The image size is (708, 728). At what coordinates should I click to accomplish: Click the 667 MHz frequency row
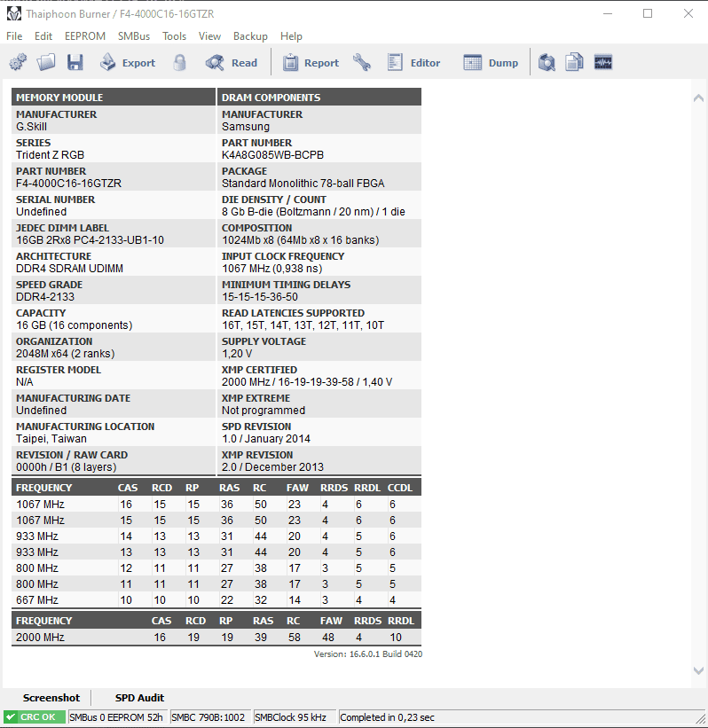(216, 599)
